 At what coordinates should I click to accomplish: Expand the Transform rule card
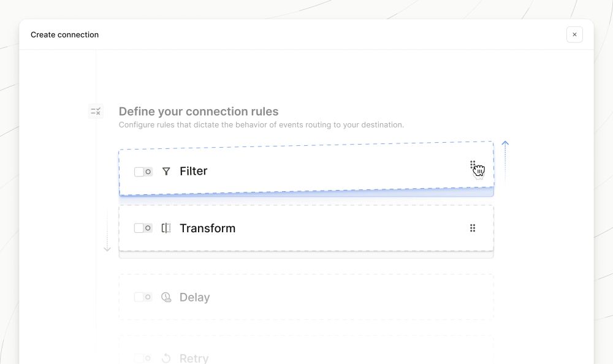(x=306, y=228)
